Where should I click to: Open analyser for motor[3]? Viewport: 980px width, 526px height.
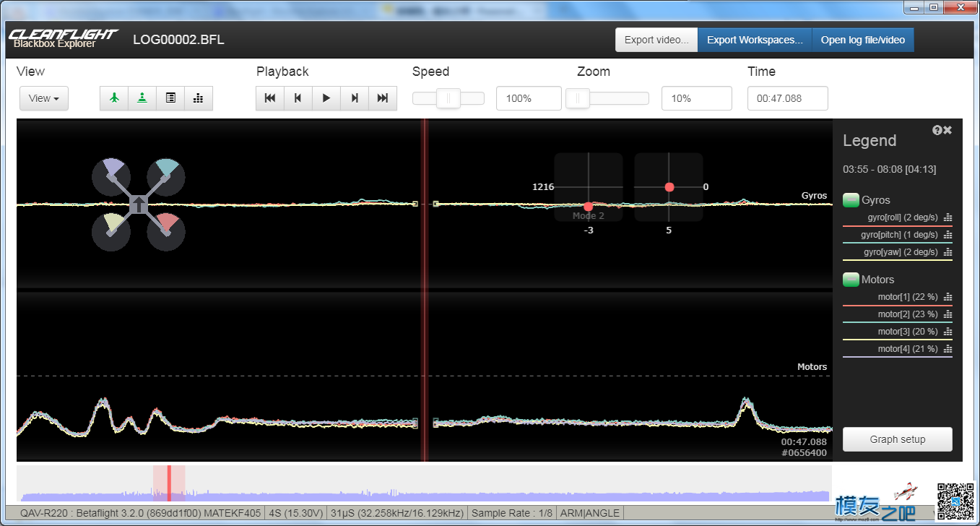click(948, 332)
